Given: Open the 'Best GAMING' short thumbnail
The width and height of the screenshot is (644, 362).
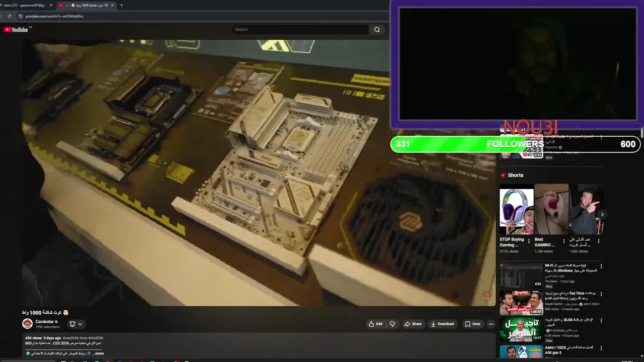Looking at the screenshot, I should [551, 209].
